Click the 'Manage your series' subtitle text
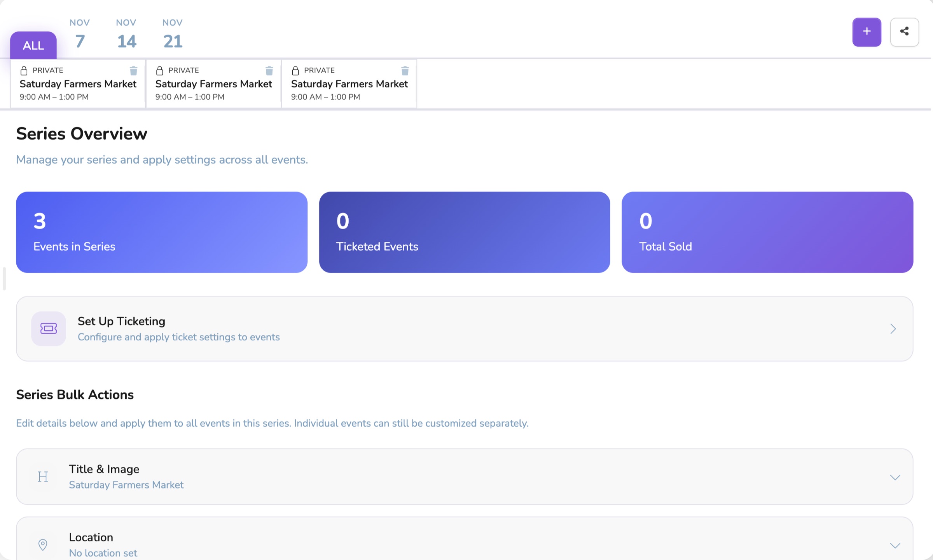 click(x=162, y=160)
